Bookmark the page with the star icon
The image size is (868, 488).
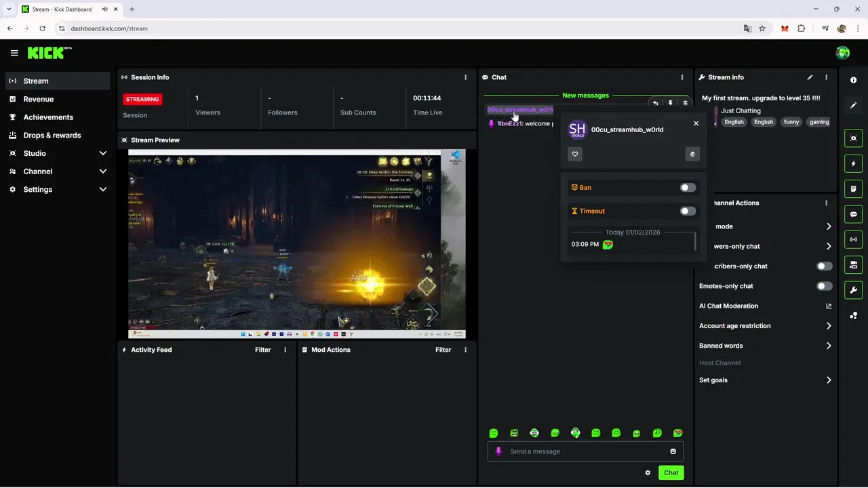(762, 28)
